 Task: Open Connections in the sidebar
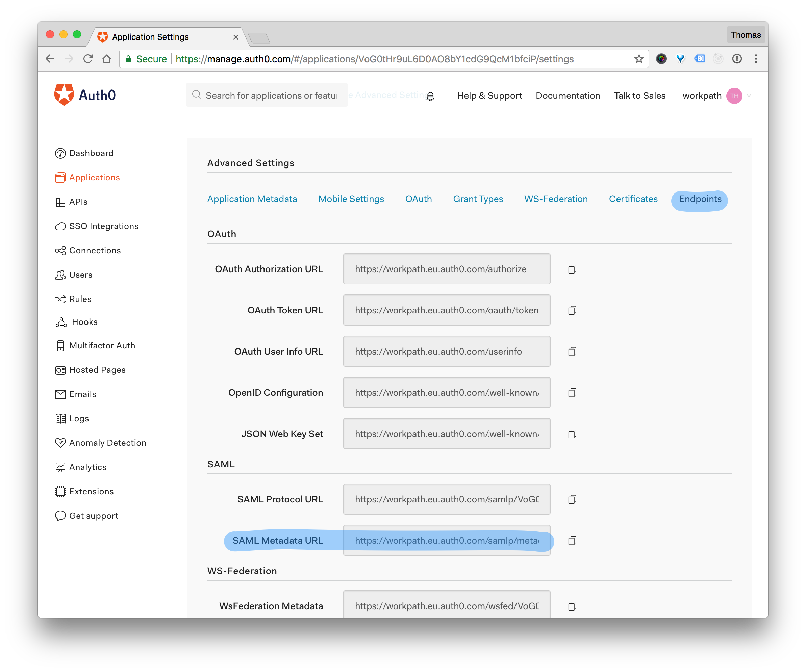click(x=88, y=250)
